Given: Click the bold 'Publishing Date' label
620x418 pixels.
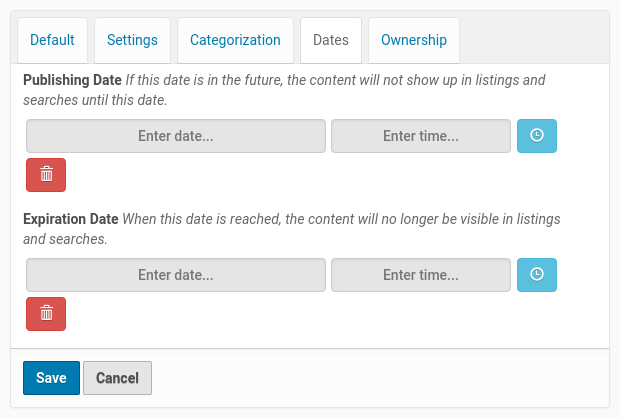Looking at the screenshot, I should [x=72, y=80].
